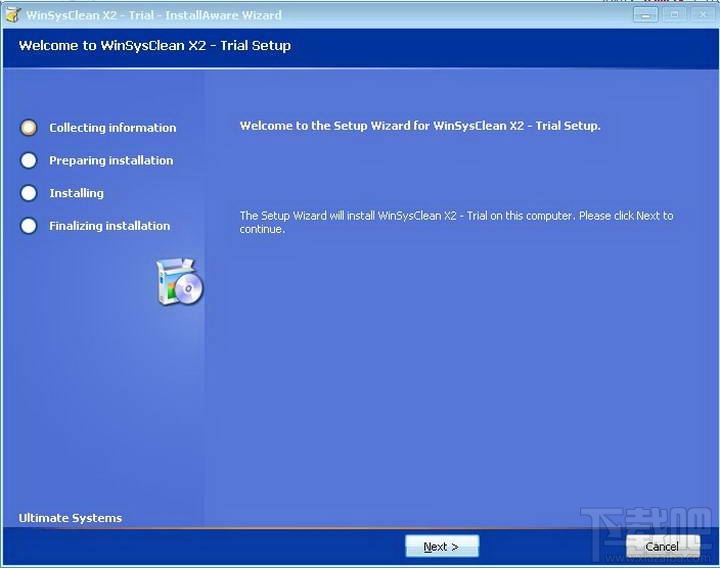Click the 'Collecting information' label
Image resolution: width=720 pixels, height=568 pixels.
tap(112, 128)
